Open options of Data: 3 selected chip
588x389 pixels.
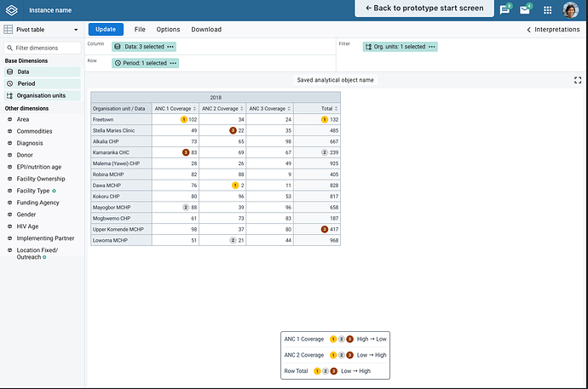(x=170, y=46)
